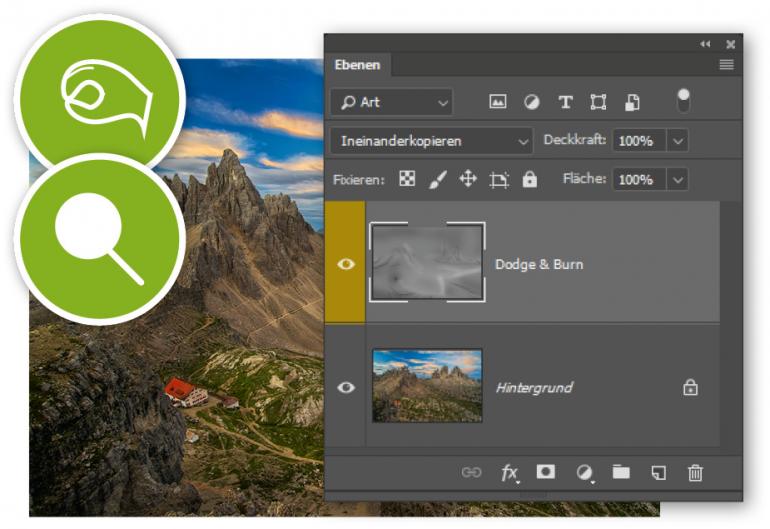Create new adjustment layer icon
Viewport: 770px width, 529px height.
(584, 473)
